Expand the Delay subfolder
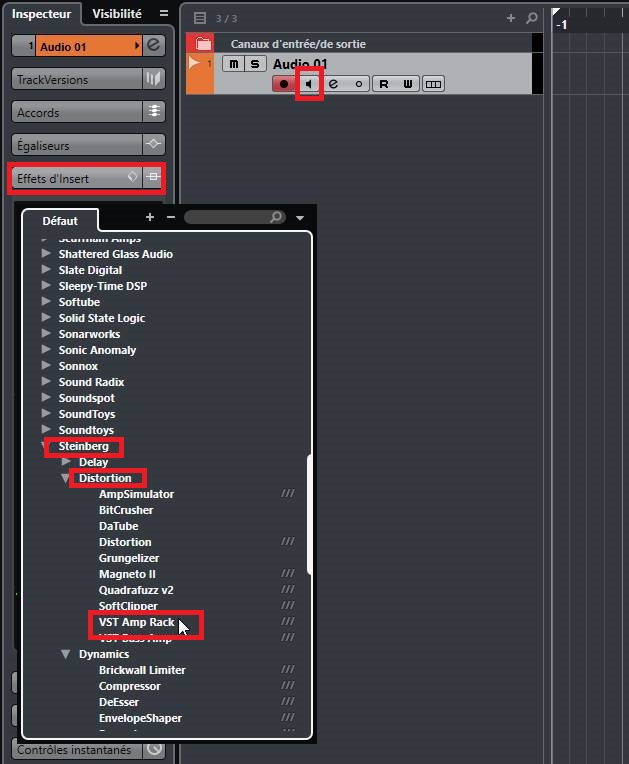Screen dimensions: 629x764 coord(66,461)
